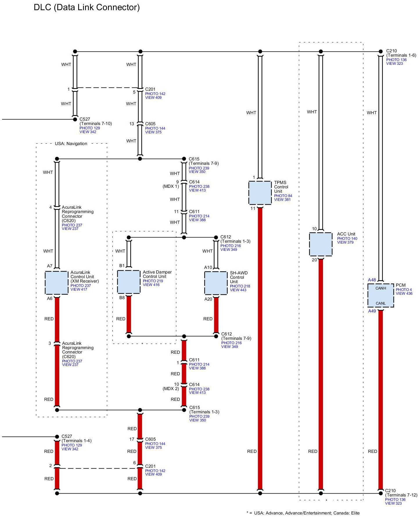The image size is (420, 518).
Task: Open PHOTO 140 link beside ACC Unit
Action: [347, 239]
